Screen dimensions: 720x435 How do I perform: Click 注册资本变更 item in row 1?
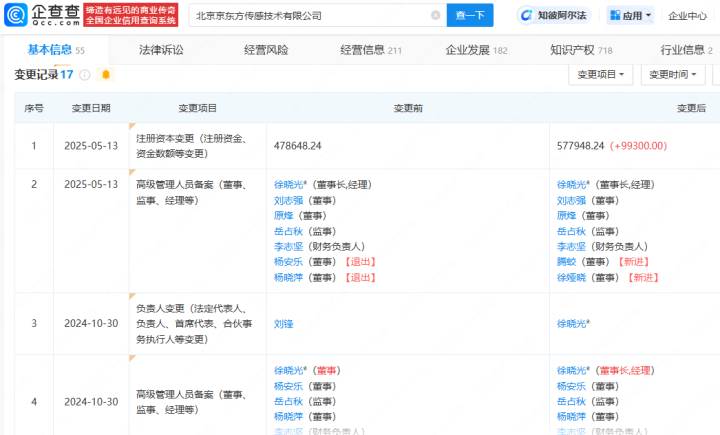pos(191,146)
